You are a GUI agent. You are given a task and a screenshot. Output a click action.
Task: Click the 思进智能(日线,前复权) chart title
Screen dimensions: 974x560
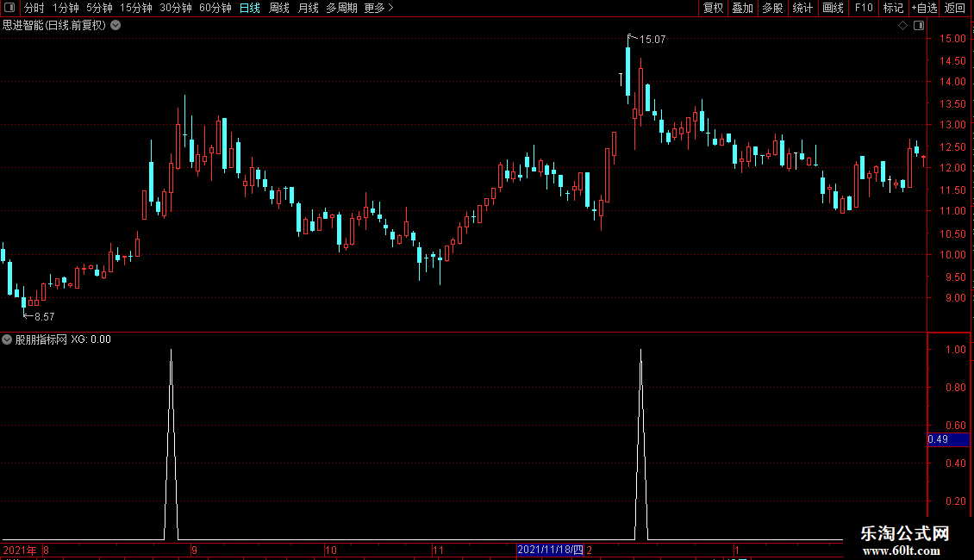click(54, 26)
